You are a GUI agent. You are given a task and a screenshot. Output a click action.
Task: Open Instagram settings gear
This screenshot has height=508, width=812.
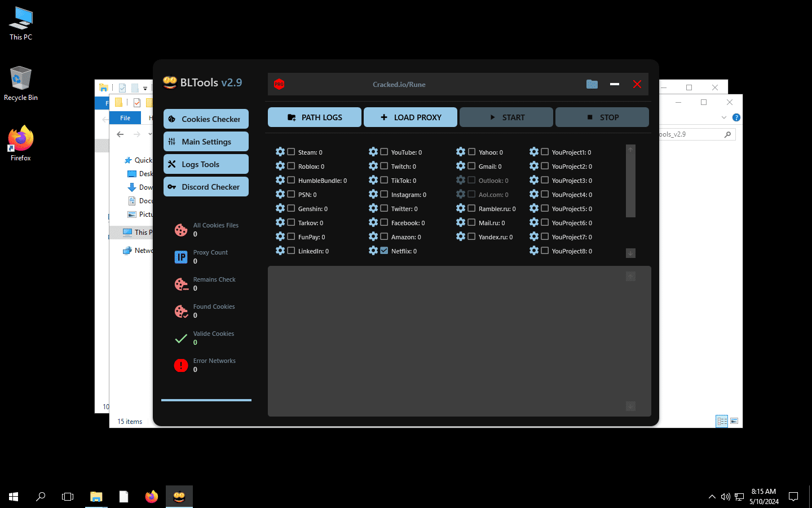pyautogui.click(x=373, y=194)
